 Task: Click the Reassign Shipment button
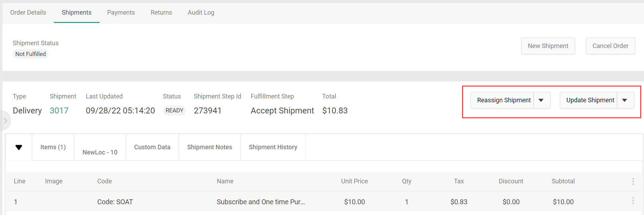[503, 100]
